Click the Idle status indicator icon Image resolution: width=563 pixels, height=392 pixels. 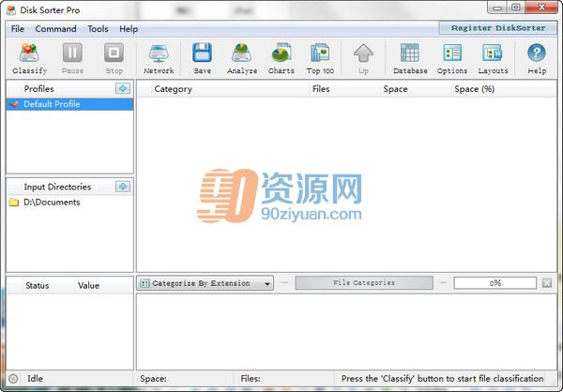pos(13,379)
